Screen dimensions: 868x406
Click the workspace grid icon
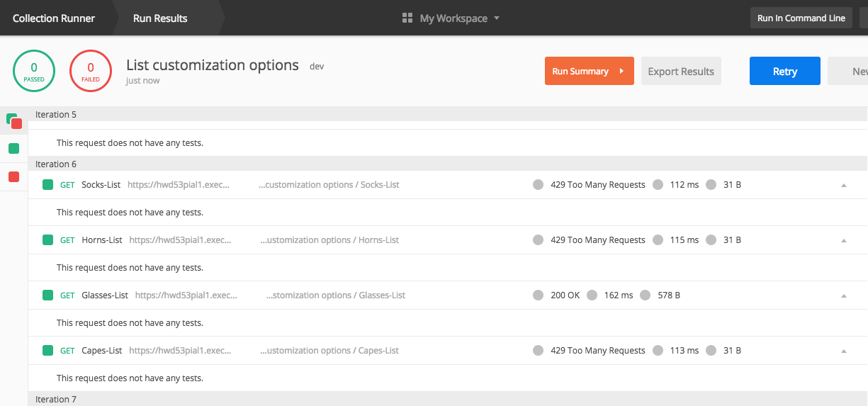pyautogui.click(x=407, y=18)
